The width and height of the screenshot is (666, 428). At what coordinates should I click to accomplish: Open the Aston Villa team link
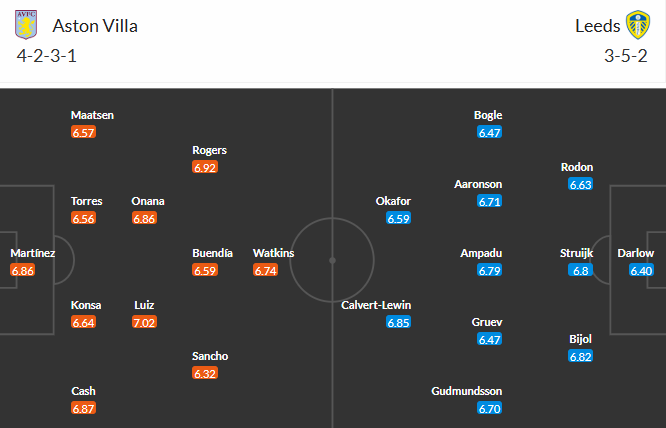pos(95,26)
